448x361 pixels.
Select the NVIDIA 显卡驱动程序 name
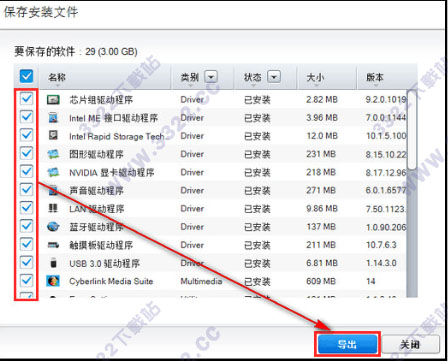112,172
